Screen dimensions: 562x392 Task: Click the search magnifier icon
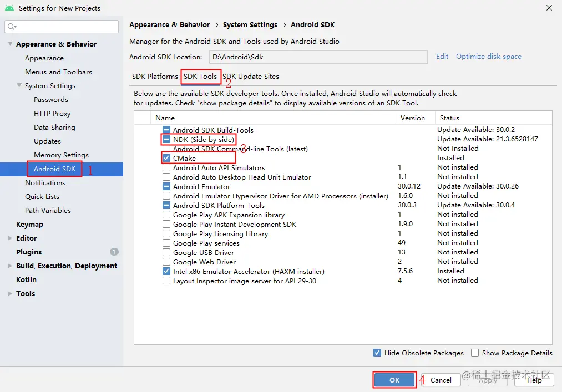coord(11,27)
